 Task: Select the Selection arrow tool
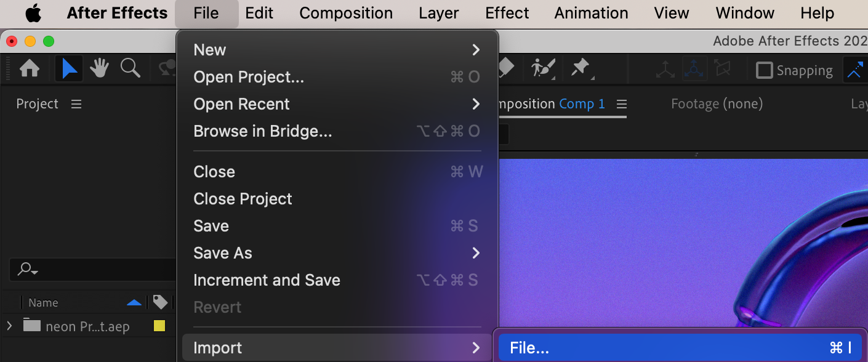70,68
